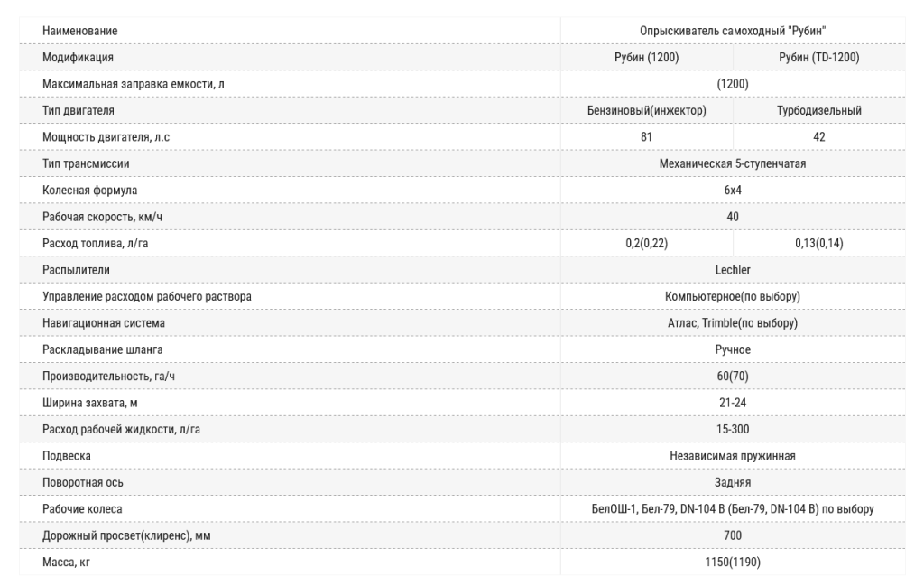Screen dimensions: 924x586
Task: Click the 'Рубин (TD-1200)' modification cell
Action: 818,58
